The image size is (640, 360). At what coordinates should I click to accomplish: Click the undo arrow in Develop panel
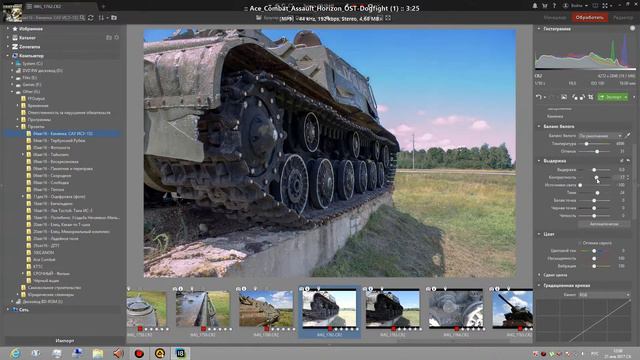[x=539, y=97]
